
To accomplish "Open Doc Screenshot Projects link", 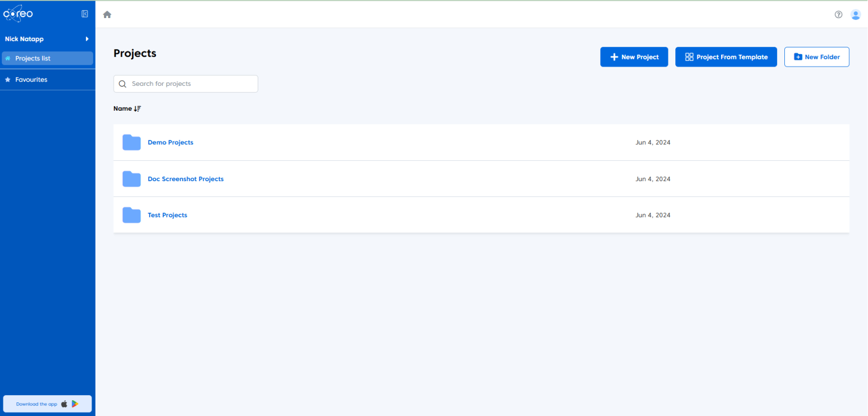I will (x=186, y=179).
